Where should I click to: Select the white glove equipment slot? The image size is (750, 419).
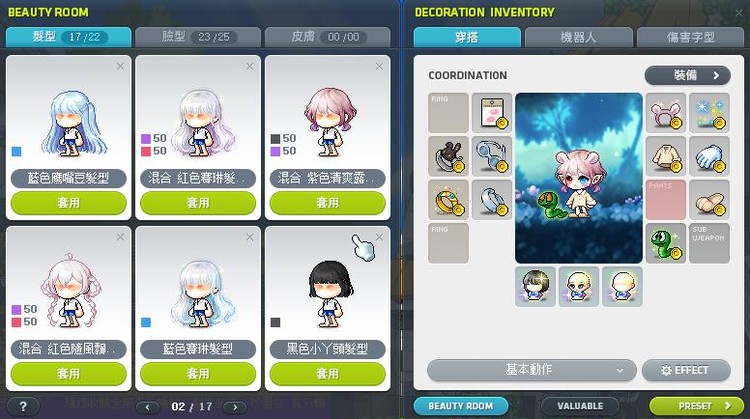[x=709, y=156]
